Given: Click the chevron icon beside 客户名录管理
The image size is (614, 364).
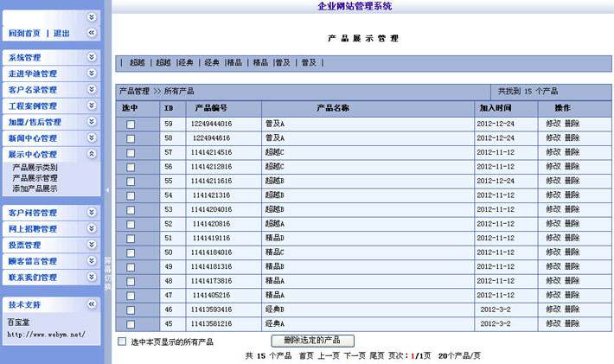Looking at the screenshot, I should click(92, 89).
